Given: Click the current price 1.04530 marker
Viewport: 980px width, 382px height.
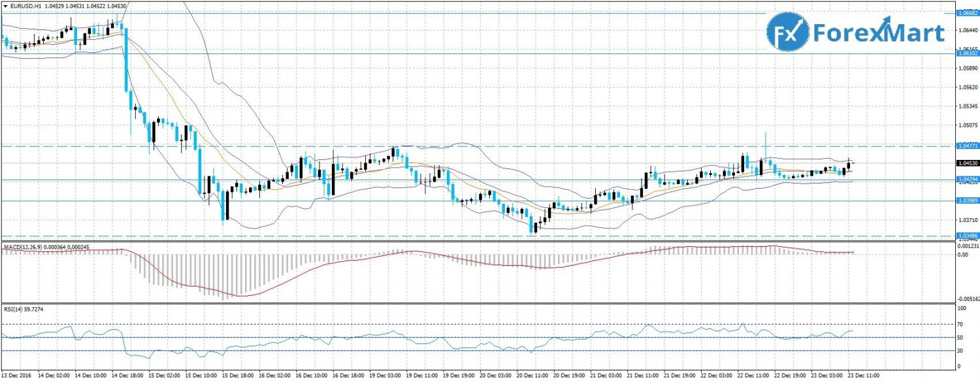Looking at the screenshot, I should pos(967,163).
